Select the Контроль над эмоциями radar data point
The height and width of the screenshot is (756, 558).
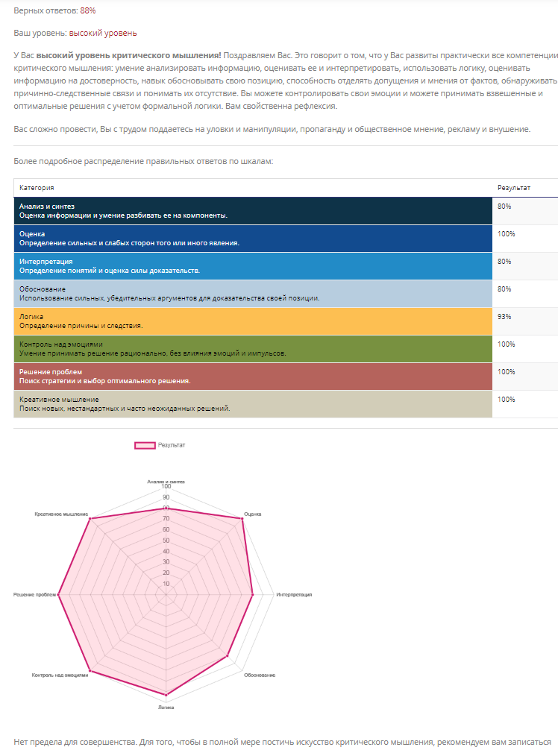pyautogui.click(x=90, y=671)
